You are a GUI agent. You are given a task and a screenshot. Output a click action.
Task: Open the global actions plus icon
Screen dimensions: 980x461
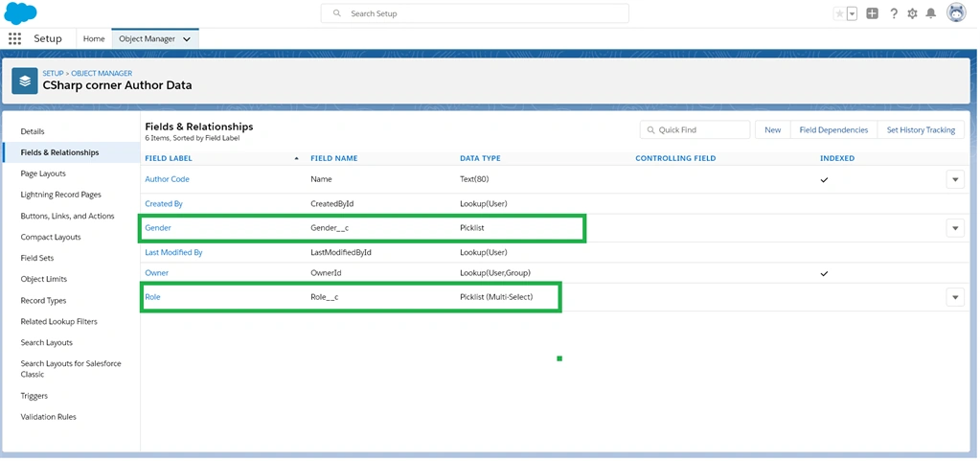coord(873,13)
